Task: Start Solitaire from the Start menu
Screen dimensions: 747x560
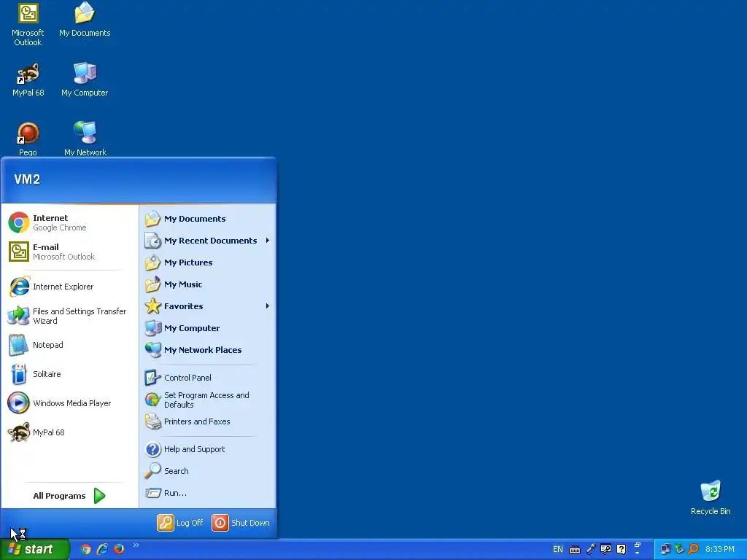Action: pyautogui.click(x=69, y=374)
